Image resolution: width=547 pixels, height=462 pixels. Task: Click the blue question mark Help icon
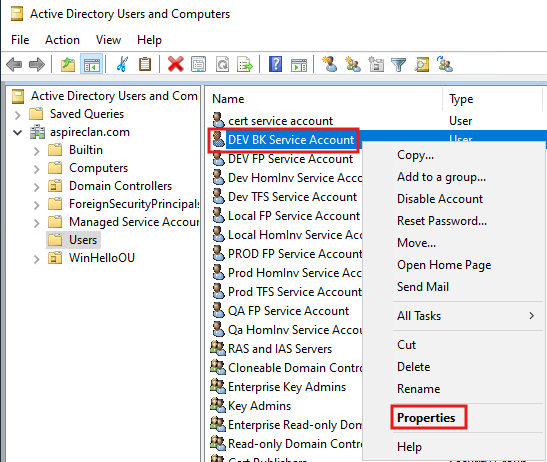275,64
